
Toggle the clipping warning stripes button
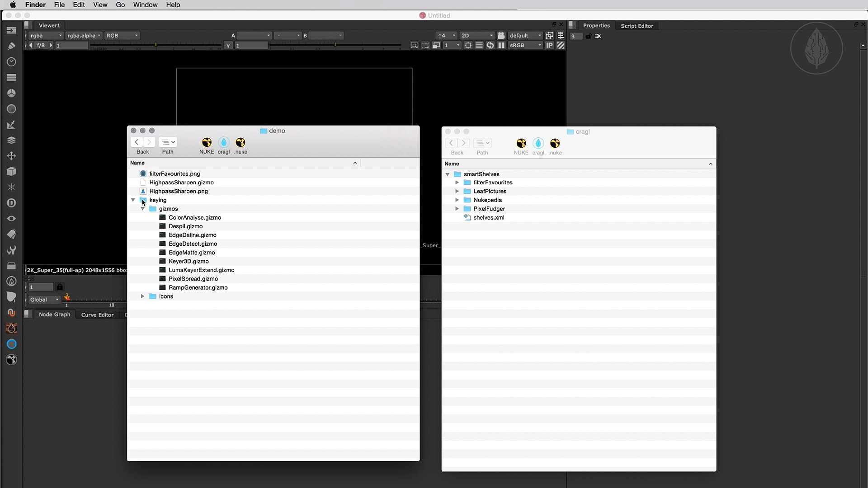(561, 45)
